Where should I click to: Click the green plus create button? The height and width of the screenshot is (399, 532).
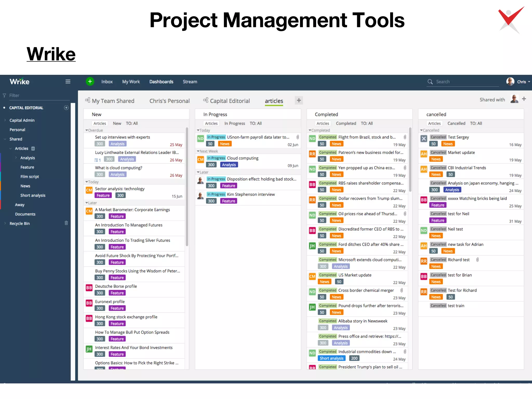[x=90, y=82]
